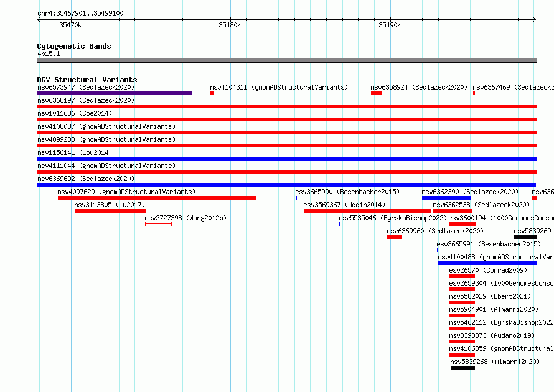Click the blue nsv6362390 variant bar
This screenshot has width=554, height=392.
tap(446, 198)
